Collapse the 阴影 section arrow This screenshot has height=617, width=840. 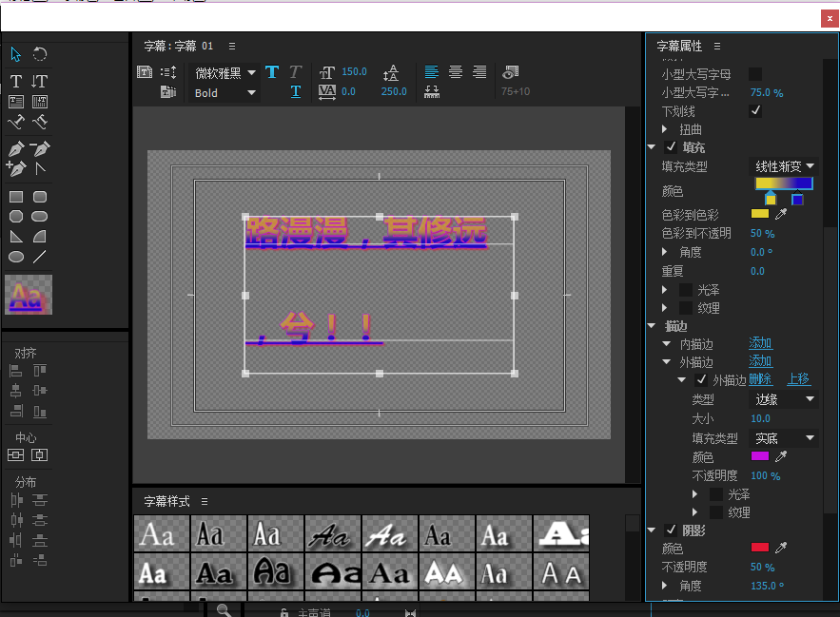point(652,530)
